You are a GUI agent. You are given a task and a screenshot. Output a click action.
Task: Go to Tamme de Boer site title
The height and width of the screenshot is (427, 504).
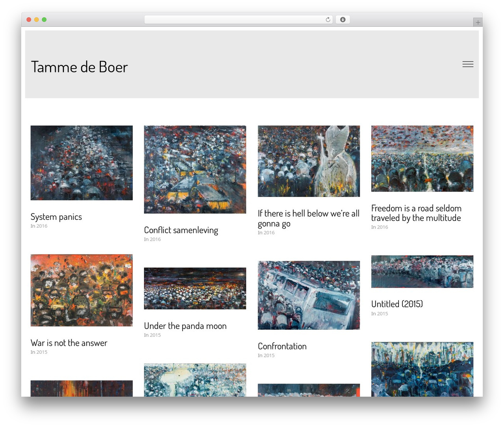tap(80, 67)
